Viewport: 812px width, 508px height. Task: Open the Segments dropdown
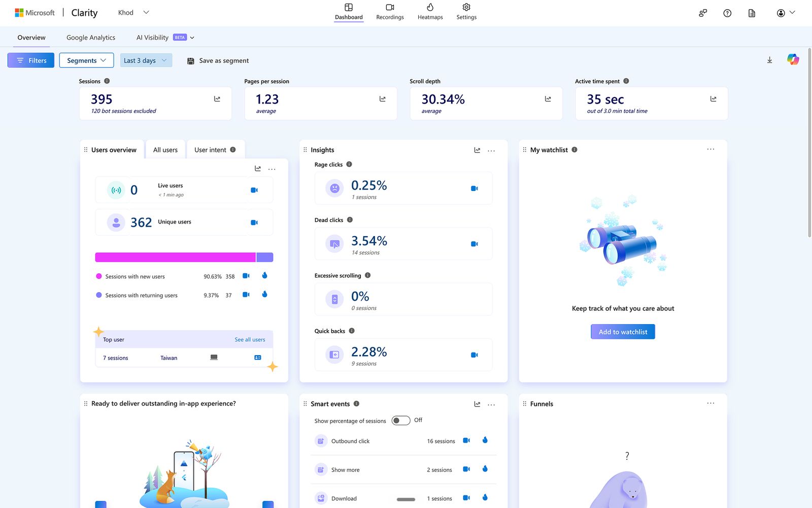86,60
